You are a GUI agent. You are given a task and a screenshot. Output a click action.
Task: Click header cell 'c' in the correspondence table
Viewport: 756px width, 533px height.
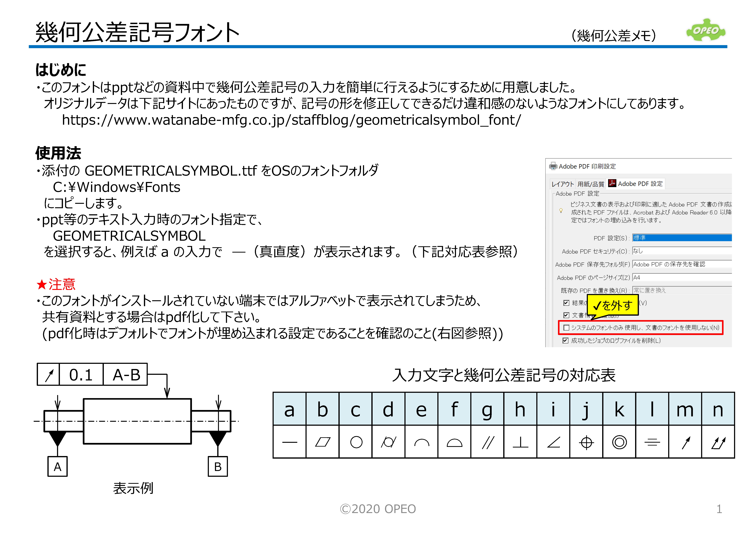[x=356, y=409]
